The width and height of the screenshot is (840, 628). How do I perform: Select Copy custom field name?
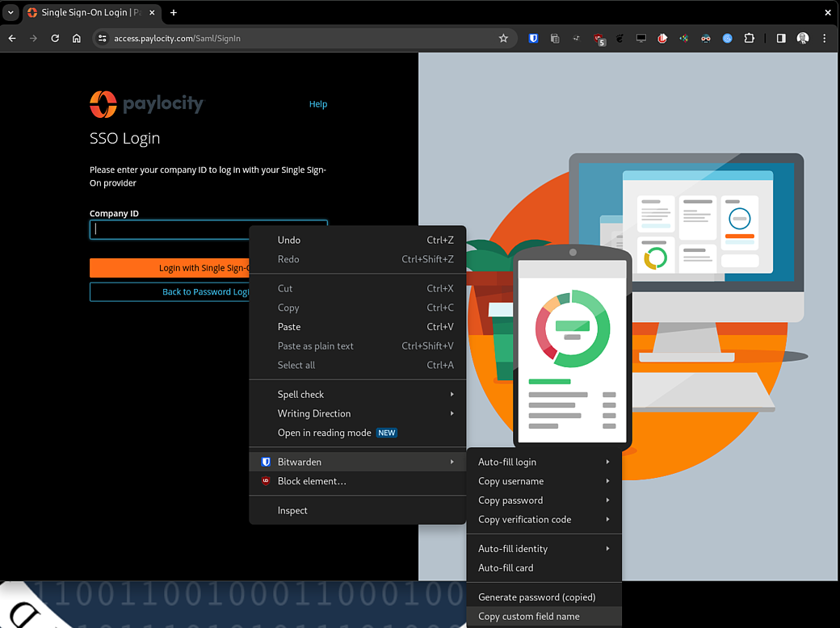coord(529,616)
